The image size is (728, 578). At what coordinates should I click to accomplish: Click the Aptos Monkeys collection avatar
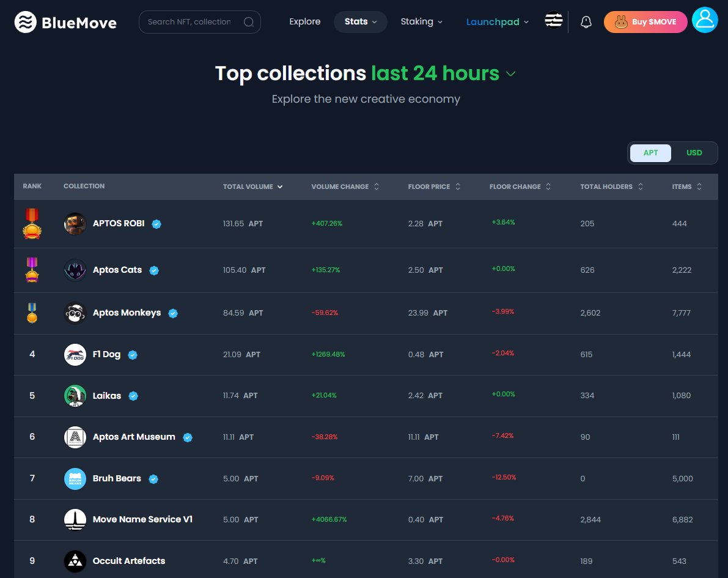75,313
